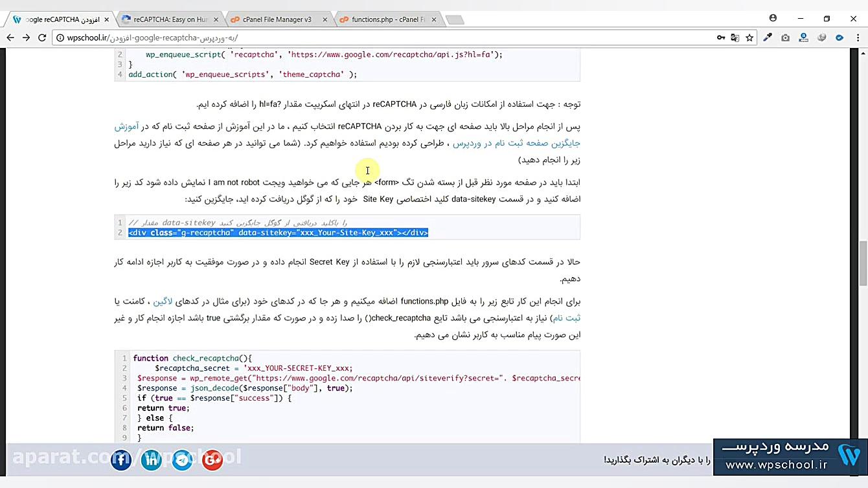Click the highlighted g-recaptcha div code line
This screenshot has width=868, height=488.
(x=279, y=232)
